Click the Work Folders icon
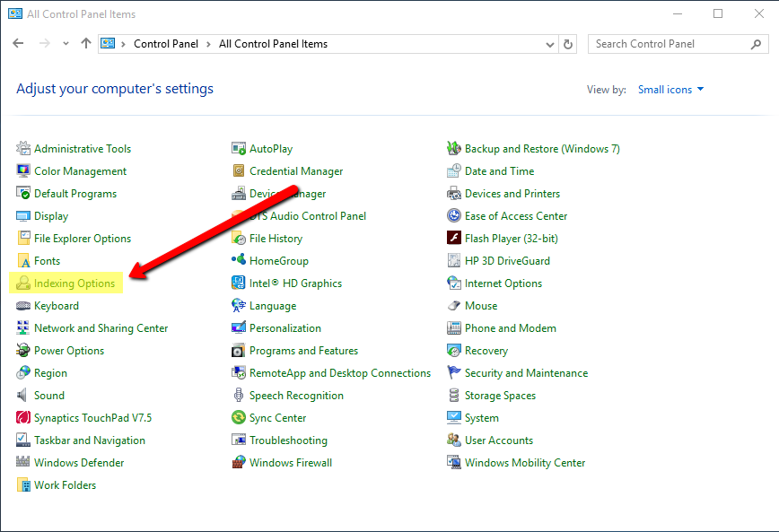 click(22, 484)
